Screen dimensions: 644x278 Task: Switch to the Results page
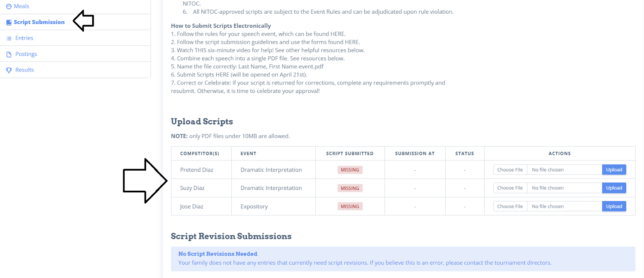pyautogui.click(x=24, y=70)
